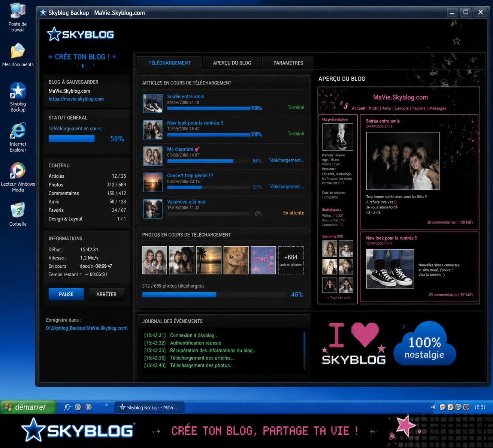Viewport: 493px width, 448px height.
Task: Click third quick launch icon in taskbar
Action: pyautogui.click(x=89, y=407)
